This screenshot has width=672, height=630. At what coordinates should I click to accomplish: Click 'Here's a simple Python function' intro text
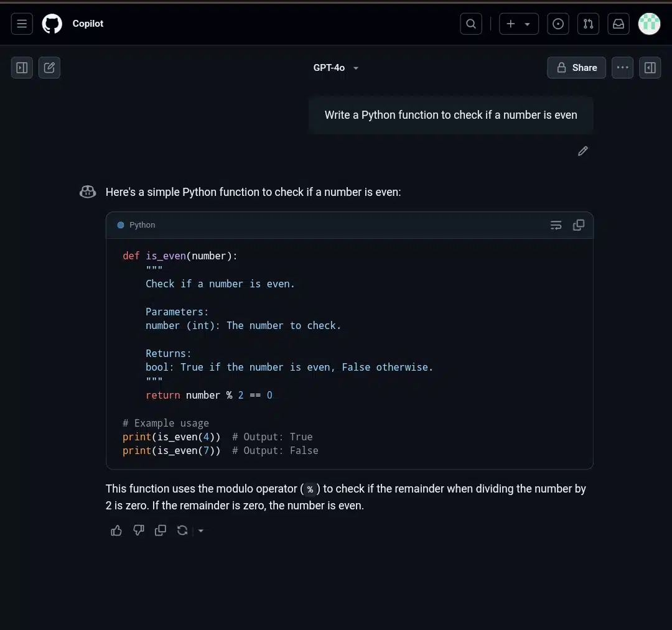(253, 192)
